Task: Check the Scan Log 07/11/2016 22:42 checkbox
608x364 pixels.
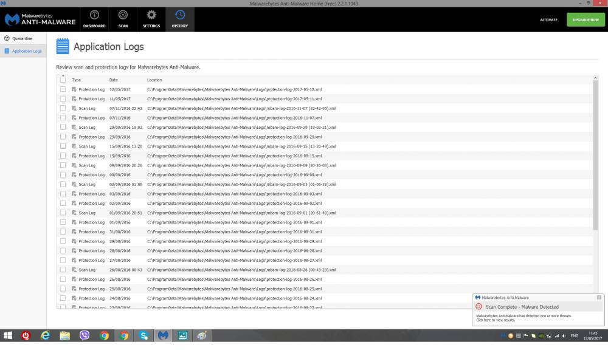Action: coord(63,108)
